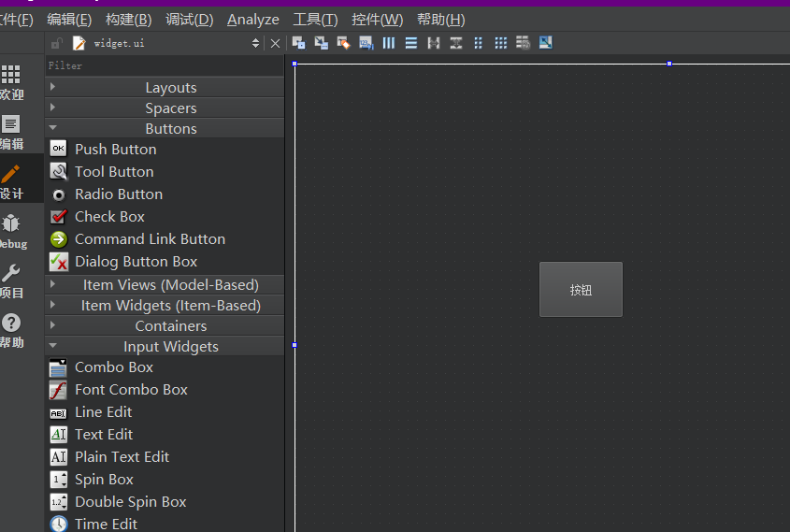Select the Edit Signals/Slots toolbar icon

321,43
